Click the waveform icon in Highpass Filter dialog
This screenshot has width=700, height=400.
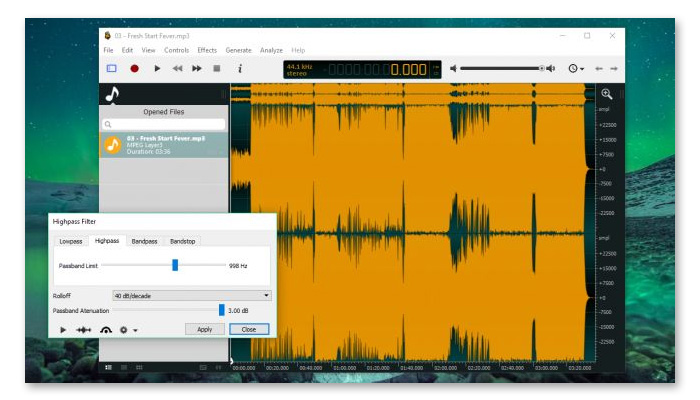pyautogui.click(x=84, y=329)
